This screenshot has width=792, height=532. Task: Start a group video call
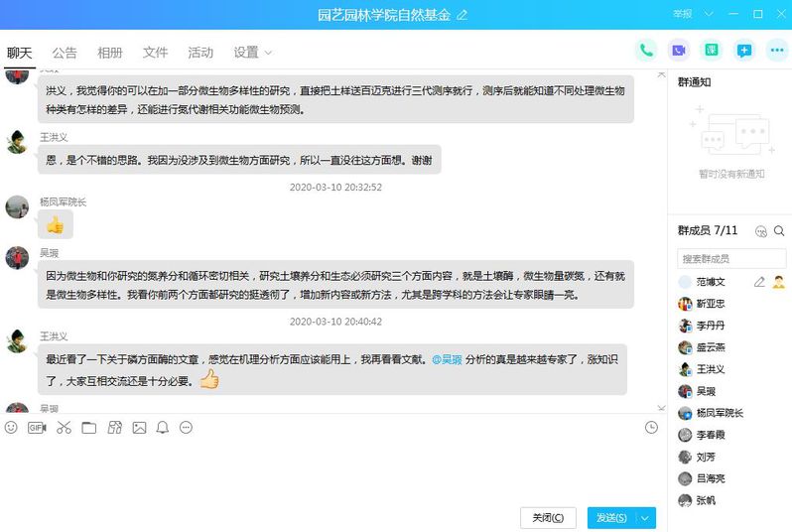click(x=679, y=50)
